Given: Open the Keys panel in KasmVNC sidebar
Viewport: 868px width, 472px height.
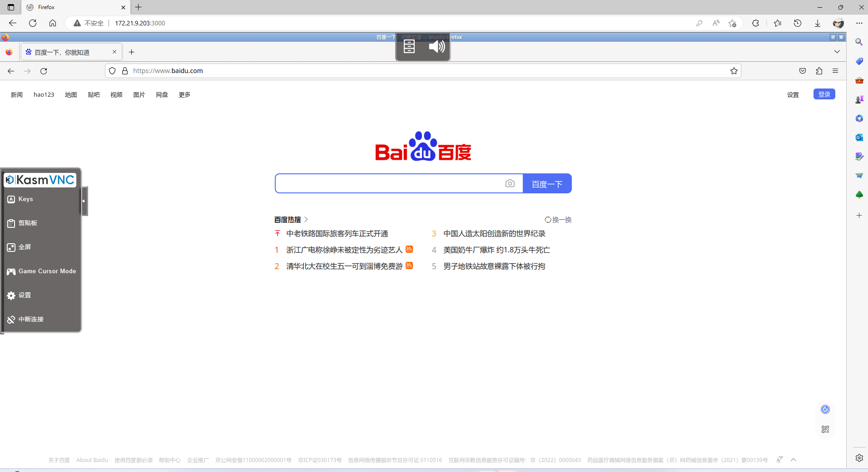Looking at the screenshot, I should [25, 199].
